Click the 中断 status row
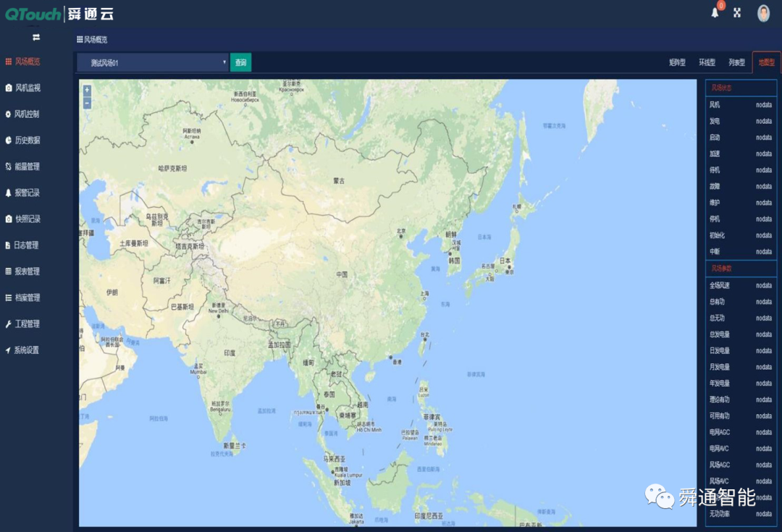The height and width of the screenshot is (532, 782). [x=741, y=252]
